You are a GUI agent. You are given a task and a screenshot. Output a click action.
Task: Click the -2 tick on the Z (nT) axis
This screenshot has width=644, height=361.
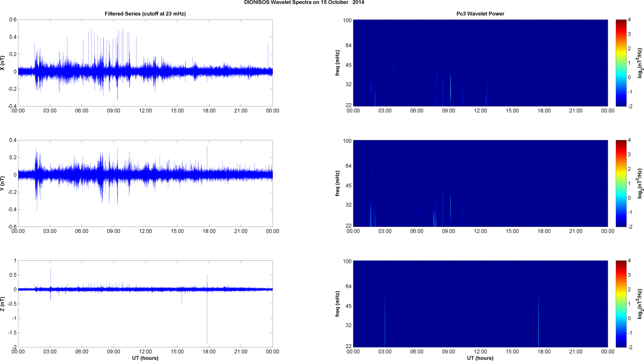14,347
